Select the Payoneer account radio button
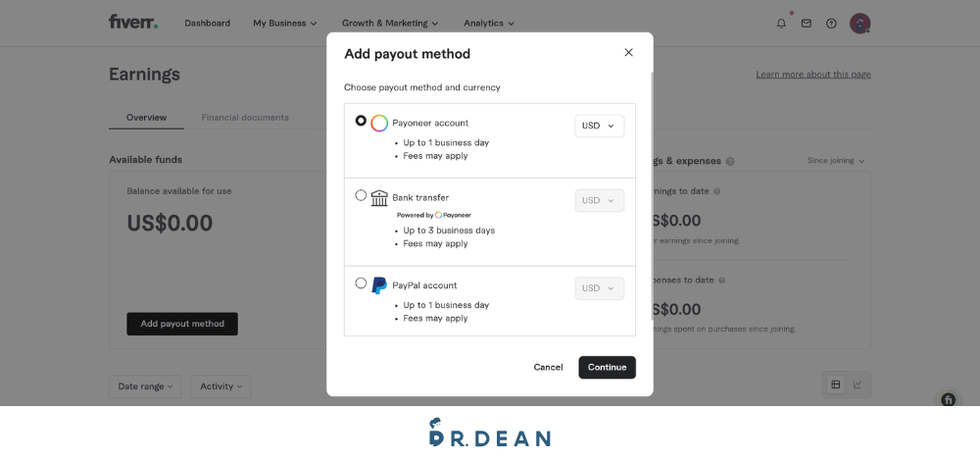This screenshot has height=461, width=980. pyautogui.click(x=361, y=121)
